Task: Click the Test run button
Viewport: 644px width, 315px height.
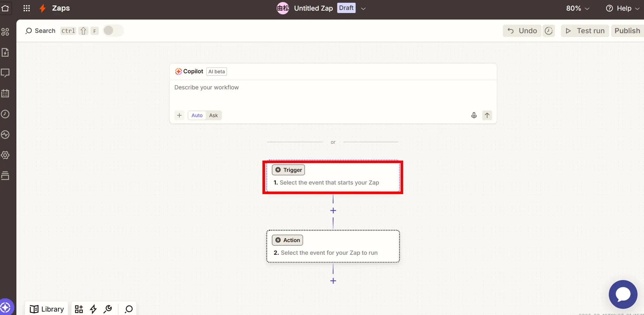Action: pyautogui.click(x=585, y=31)
